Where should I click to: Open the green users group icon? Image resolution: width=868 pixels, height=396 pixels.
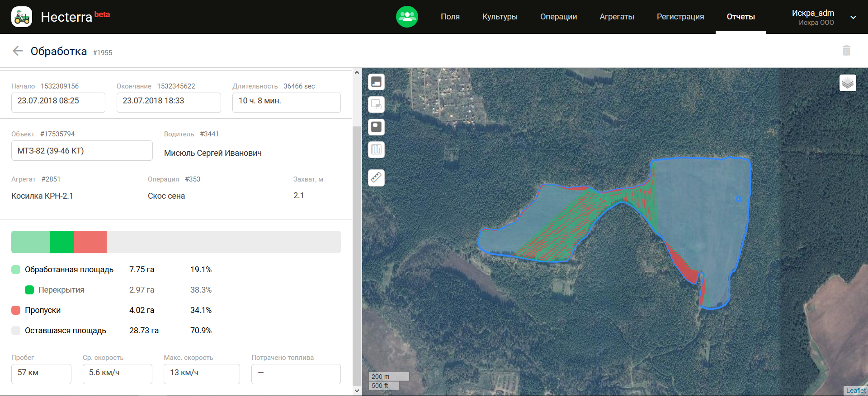pyautogui.click(x=407, y=17)
